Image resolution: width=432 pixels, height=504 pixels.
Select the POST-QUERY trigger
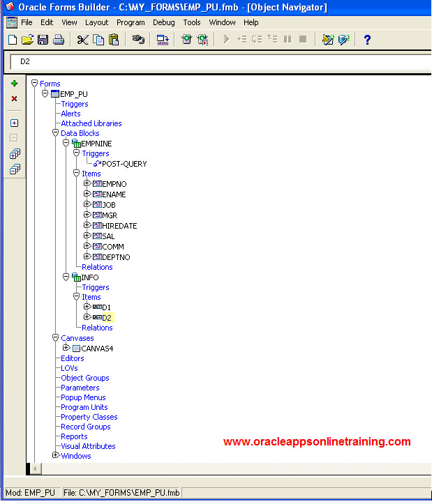point(124,164)
